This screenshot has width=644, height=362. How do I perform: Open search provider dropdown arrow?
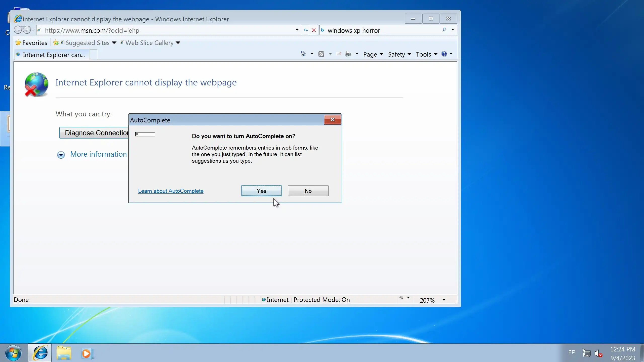[453, 30]
